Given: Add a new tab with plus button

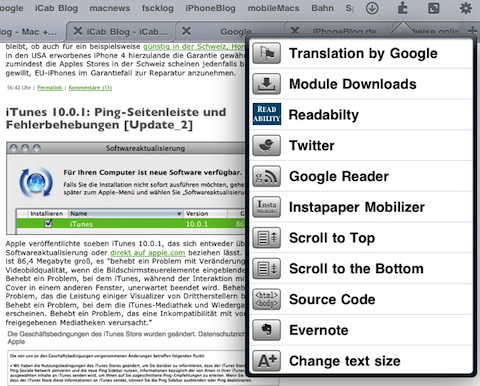Looking at the screenshot, I should coord(472,31).
